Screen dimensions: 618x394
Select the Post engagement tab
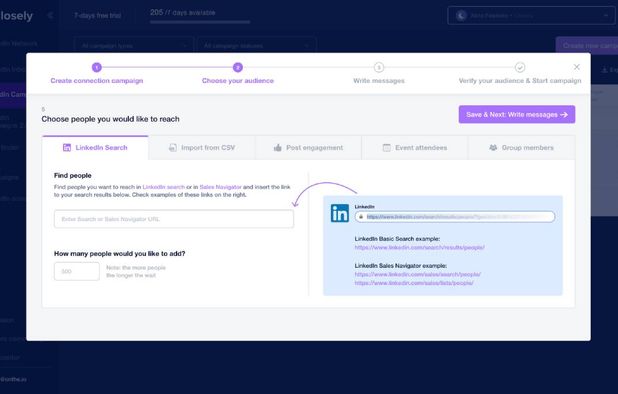[x=308, y=148]
